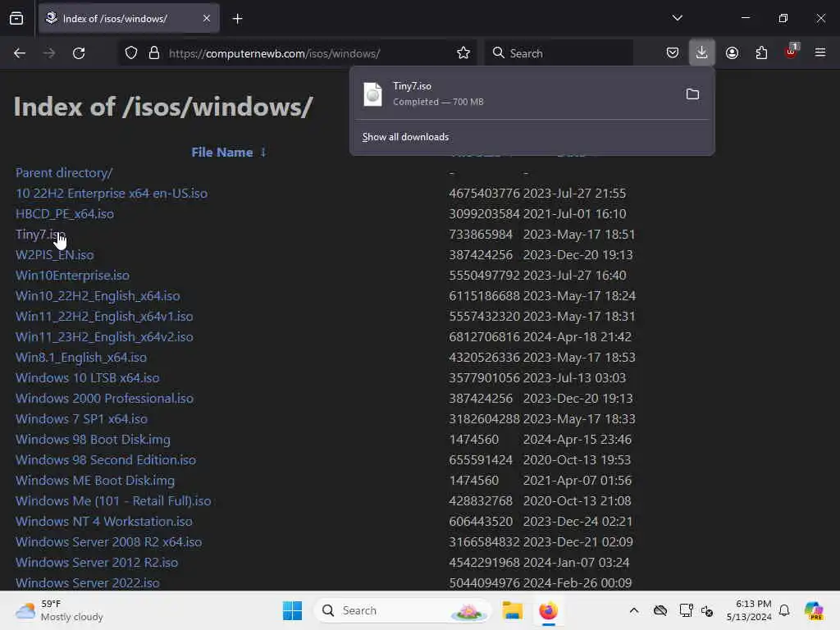Bookmark this page with star icon
This screenshot has height=630, width=840.
tap(463, 53)
